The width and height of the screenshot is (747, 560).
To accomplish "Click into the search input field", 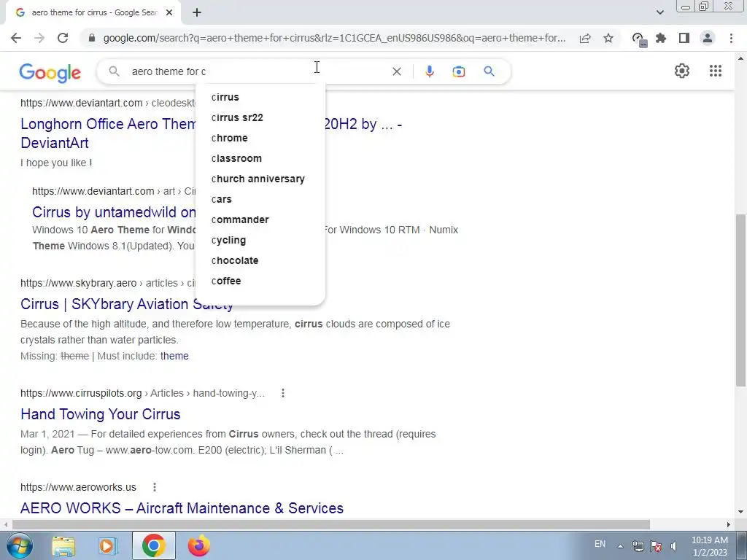I will [x=258, y=71].
